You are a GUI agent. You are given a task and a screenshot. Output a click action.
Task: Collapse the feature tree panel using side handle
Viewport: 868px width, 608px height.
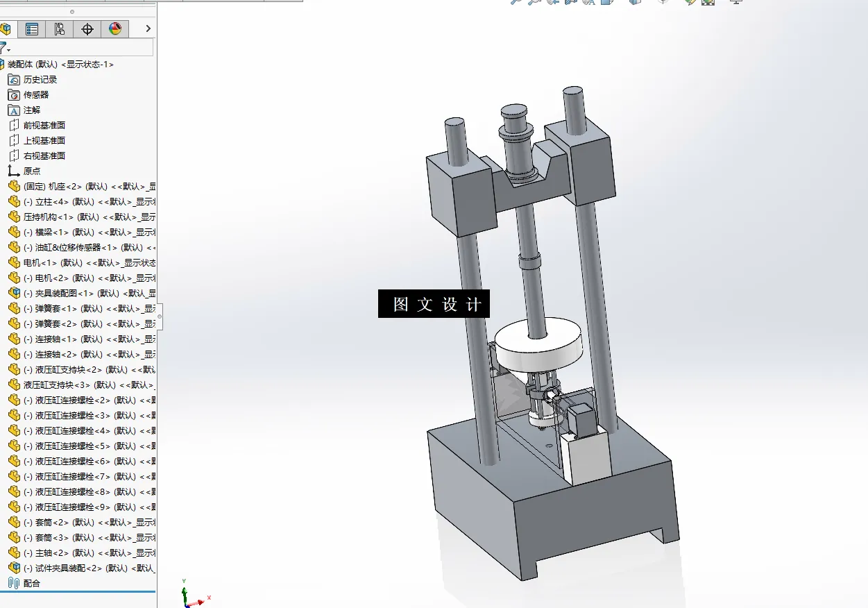160,316
